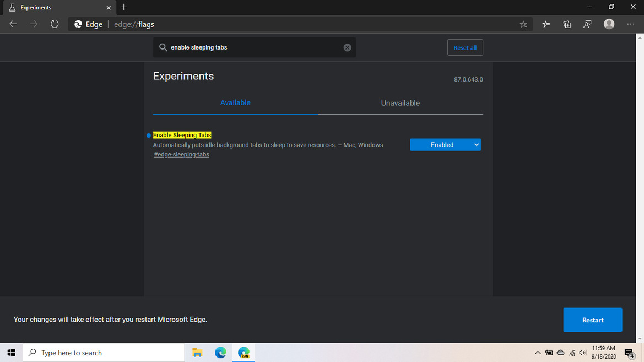The image size is (644, 362).
Task: Click the forward navigation arrow
Action: (34, 24)
